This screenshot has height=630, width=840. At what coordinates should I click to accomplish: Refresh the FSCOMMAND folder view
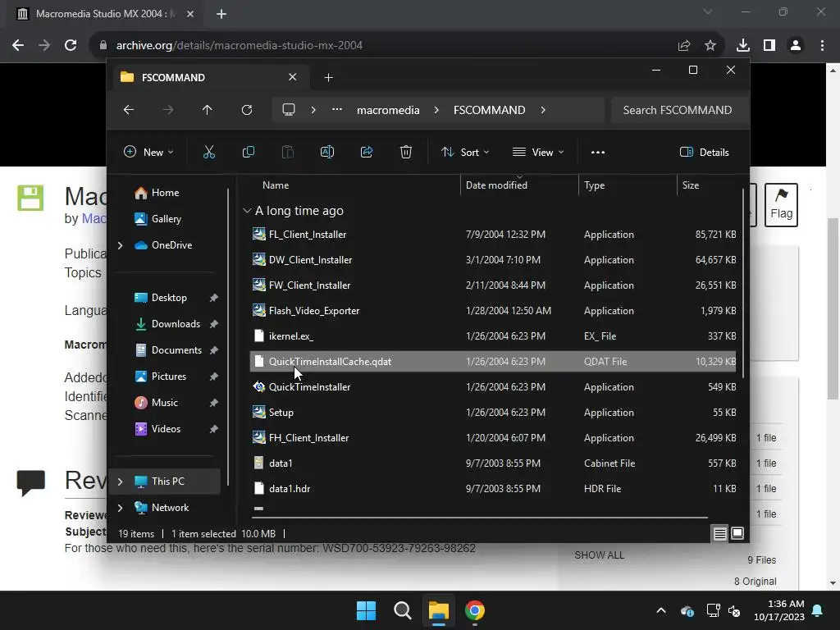[247, 110]
